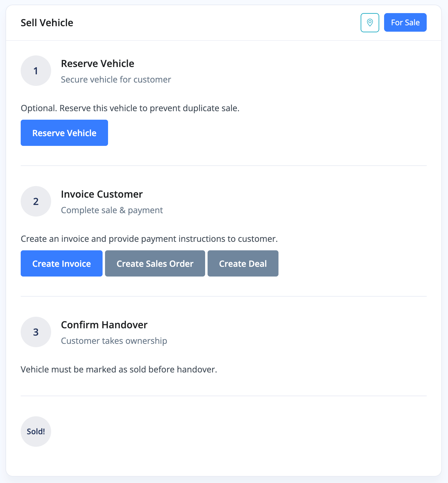
Task: Select the step 2 circle indicator
Action: [x=36, y=201]
